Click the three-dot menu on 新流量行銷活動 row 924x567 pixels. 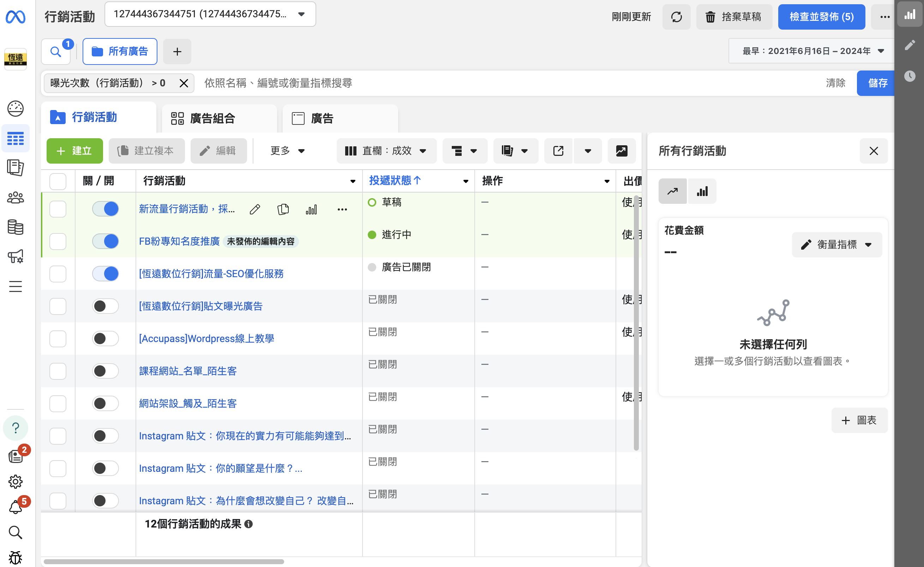342,209
